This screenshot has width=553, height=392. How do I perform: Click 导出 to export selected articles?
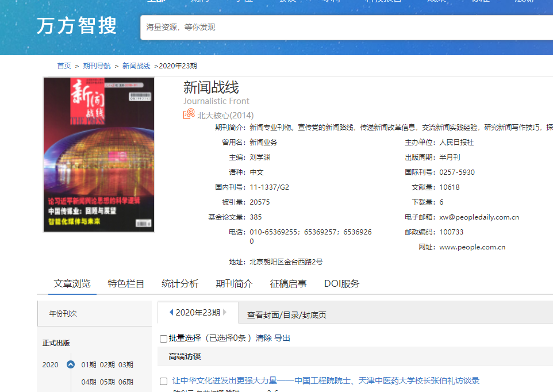282,338
